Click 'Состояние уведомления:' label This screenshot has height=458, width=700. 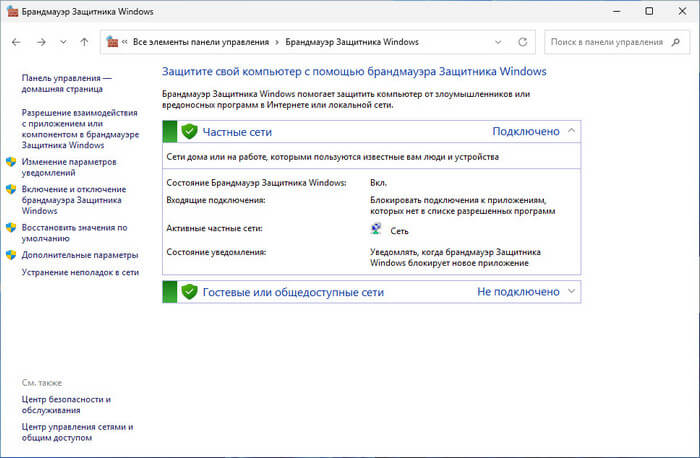tap(216, 252)
